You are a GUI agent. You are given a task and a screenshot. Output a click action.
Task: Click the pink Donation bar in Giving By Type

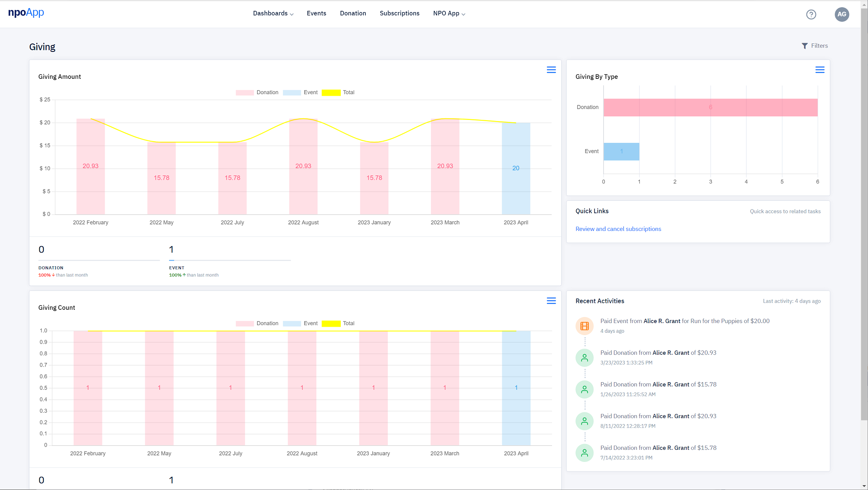click(x=710, y=107)
